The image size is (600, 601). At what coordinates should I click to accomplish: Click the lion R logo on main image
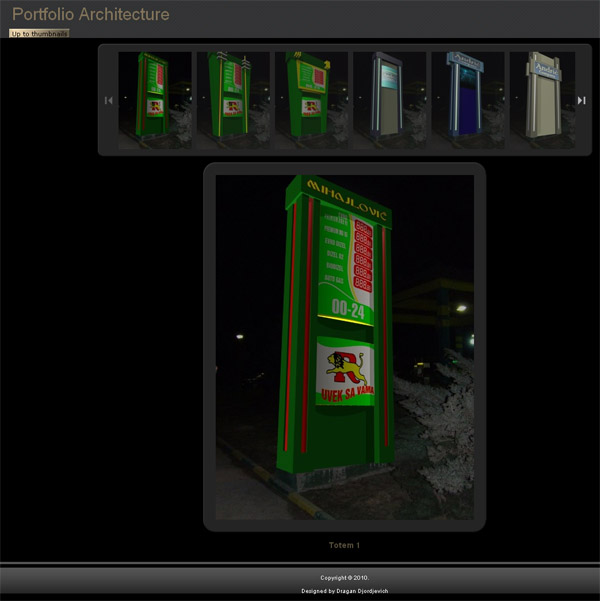(x=346, y=368)
